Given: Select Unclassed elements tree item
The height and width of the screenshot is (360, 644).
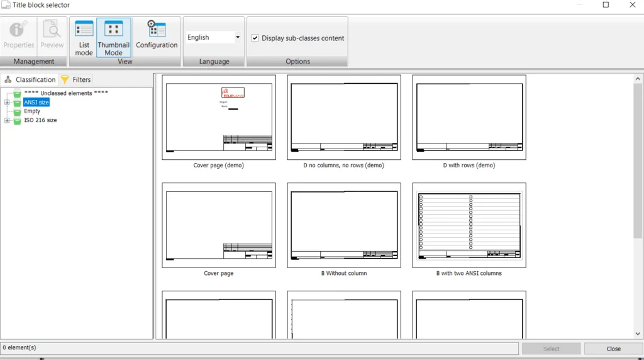Looking at the screenshot, I should pos(65,93).
